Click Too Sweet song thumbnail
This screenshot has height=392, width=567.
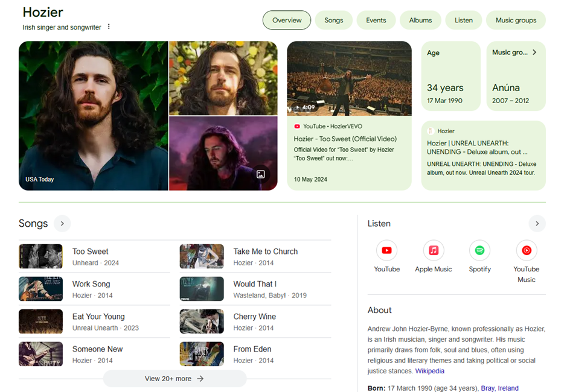click(x=40, y=256)
